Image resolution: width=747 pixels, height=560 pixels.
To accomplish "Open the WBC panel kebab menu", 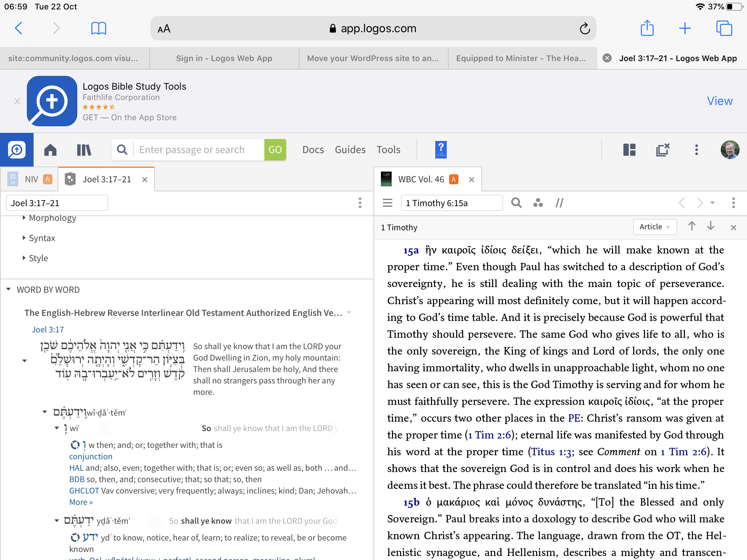I will click(733, 203).
